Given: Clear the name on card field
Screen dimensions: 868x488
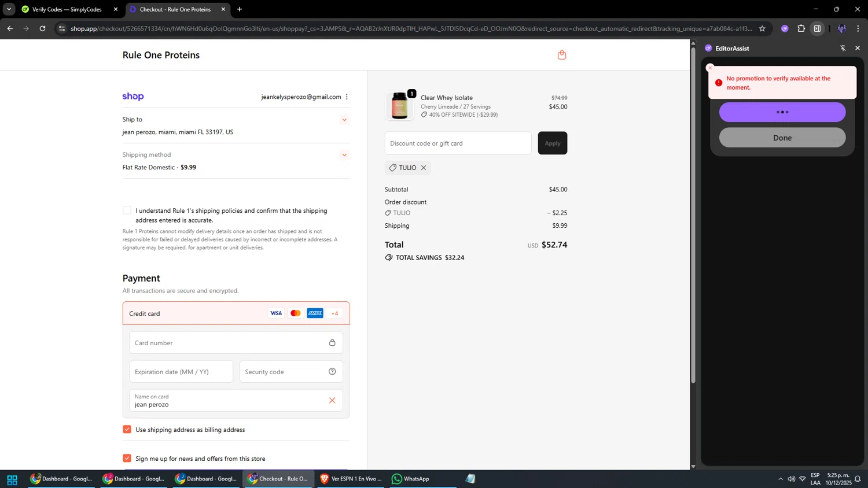Looking at the screenshot, I should (332, 400).
